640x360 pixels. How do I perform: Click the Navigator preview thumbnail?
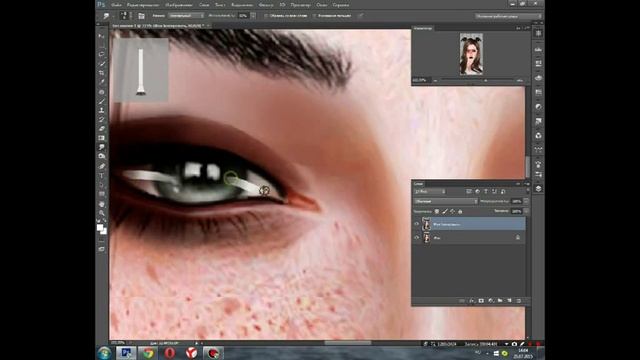click(x=471, y=54)
